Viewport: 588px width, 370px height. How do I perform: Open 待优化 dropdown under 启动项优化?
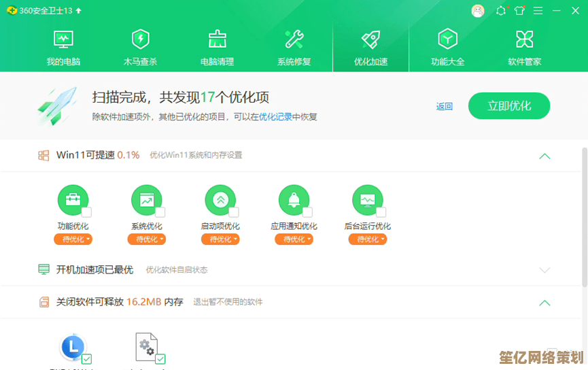220,239
